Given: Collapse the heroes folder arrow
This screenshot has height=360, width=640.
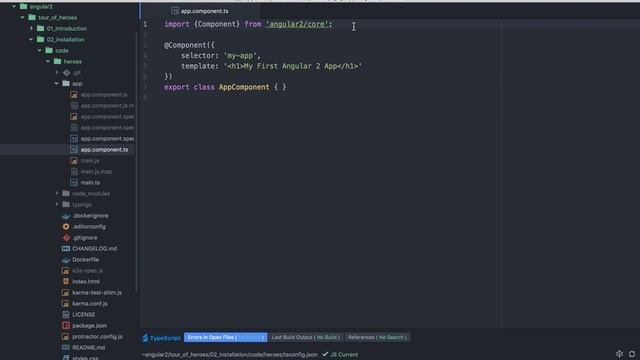Looking at the screenshot, I should (x=48, y=62).
